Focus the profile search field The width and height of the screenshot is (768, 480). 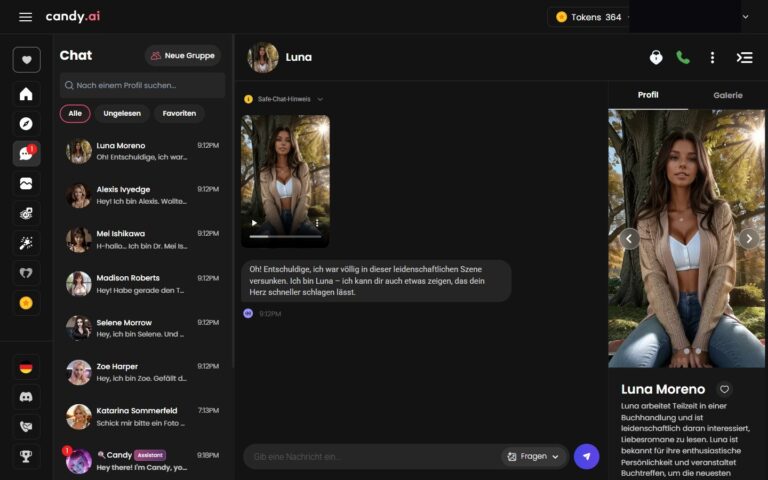point(142,85)
